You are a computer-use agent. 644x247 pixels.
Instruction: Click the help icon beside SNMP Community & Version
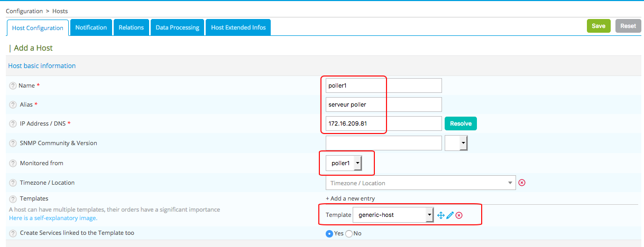[13, 143]
